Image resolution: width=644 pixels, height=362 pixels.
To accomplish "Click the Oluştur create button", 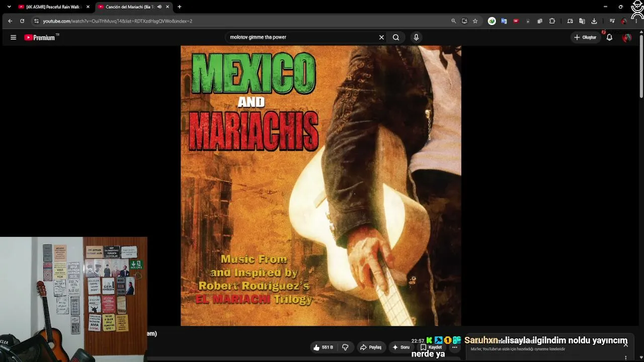I will (x=585, y=37).
